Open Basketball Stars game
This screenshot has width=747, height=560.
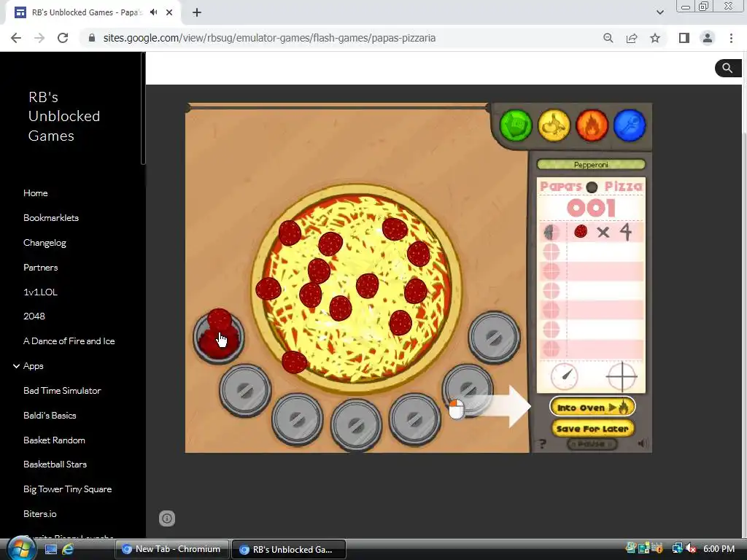point(55,464)
